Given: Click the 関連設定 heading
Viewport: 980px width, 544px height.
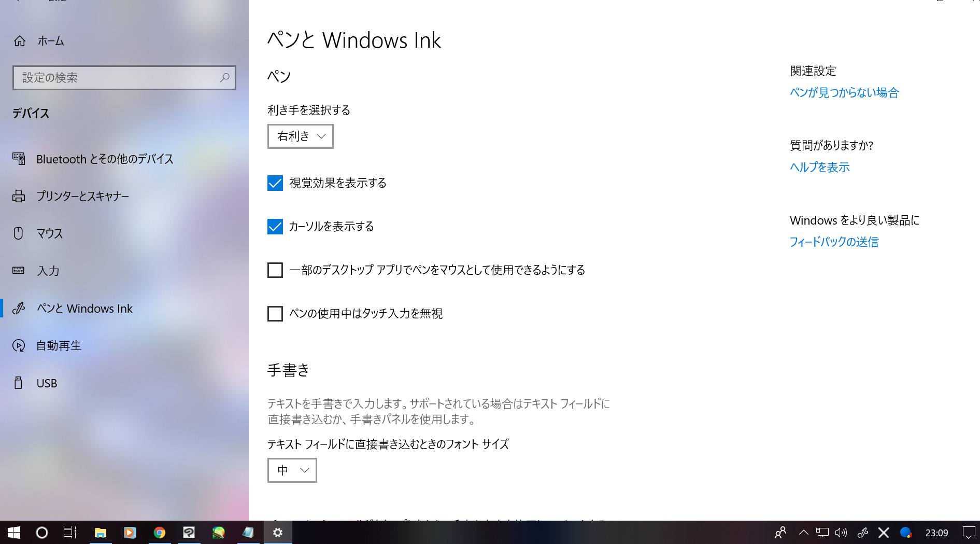Looking at the screenshot, I should [x=813, y=71].
